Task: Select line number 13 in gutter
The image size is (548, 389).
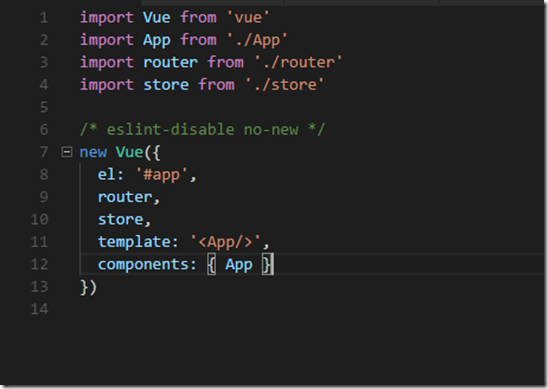Action: click(x=39, y=287)
